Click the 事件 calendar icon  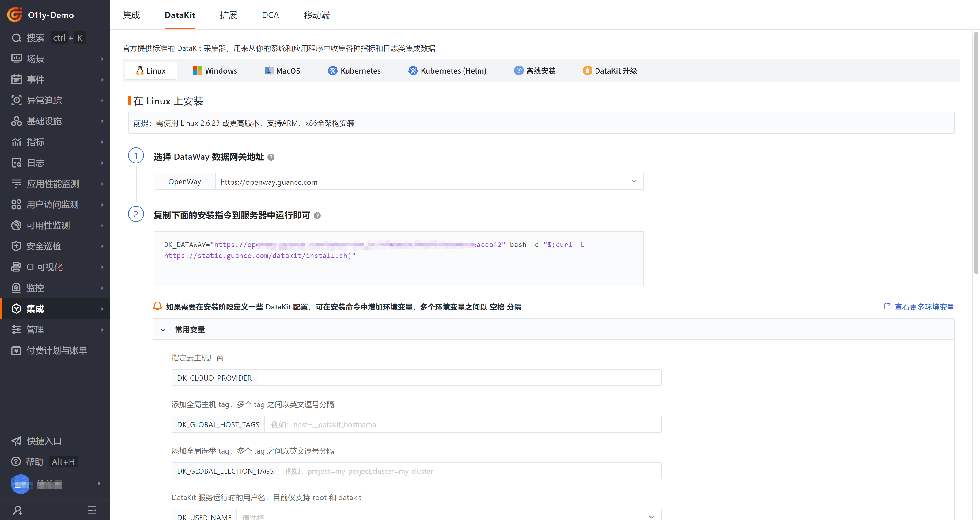tap(16, 79)
